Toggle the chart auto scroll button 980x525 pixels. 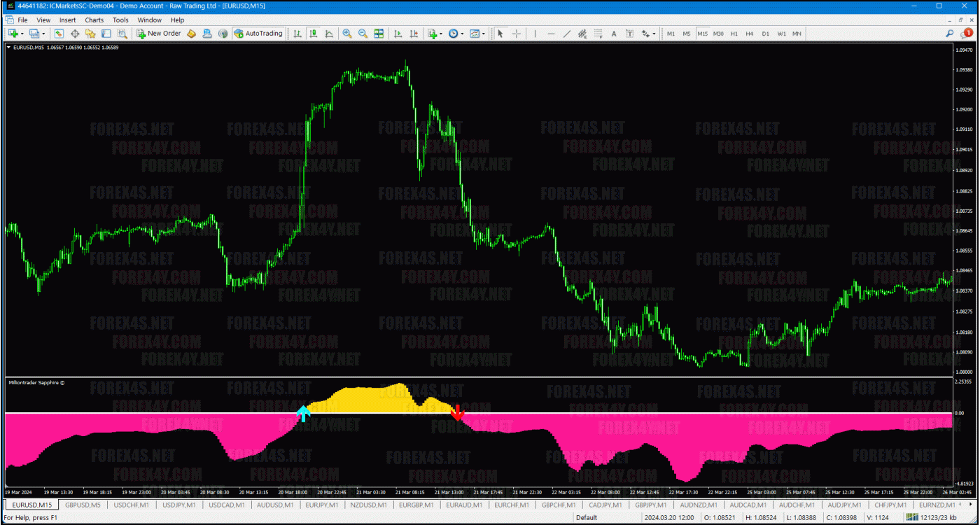tap(398, 34)
